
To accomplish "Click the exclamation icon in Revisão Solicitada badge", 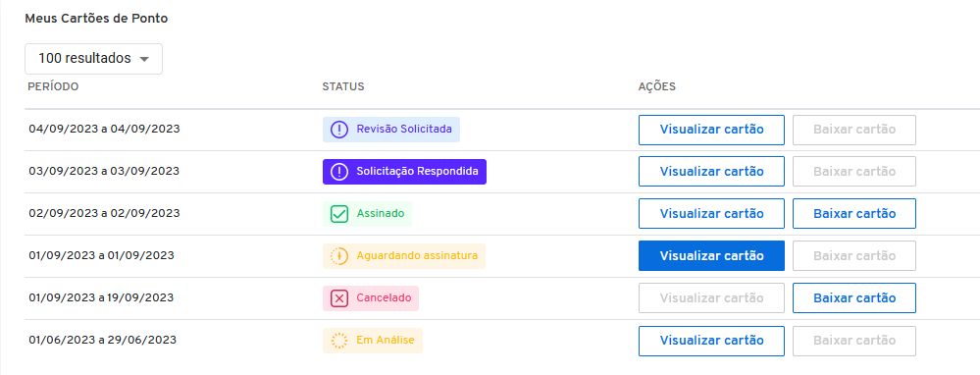I will pos(338,130).
